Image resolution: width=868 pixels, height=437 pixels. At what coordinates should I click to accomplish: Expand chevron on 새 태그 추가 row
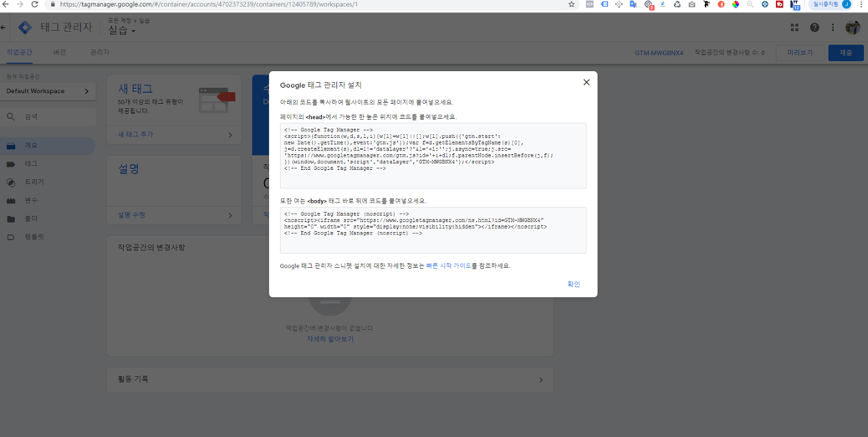coord(230,135)
